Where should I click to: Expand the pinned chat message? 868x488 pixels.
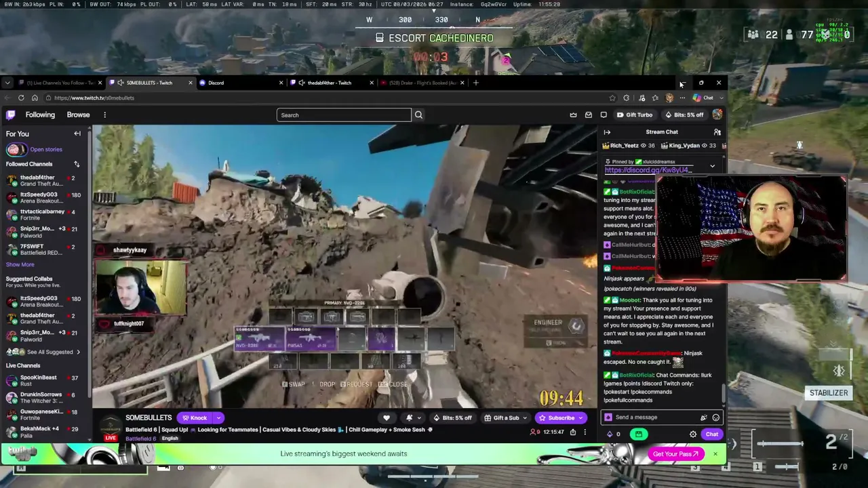pos(712,166)
